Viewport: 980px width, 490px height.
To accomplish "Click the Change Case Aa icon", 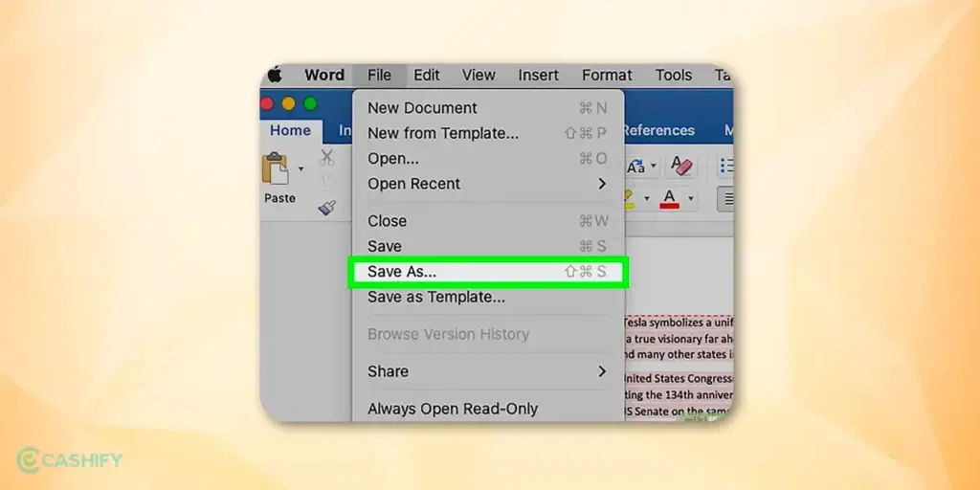I will pyautogui.click(x=635, y=167).
